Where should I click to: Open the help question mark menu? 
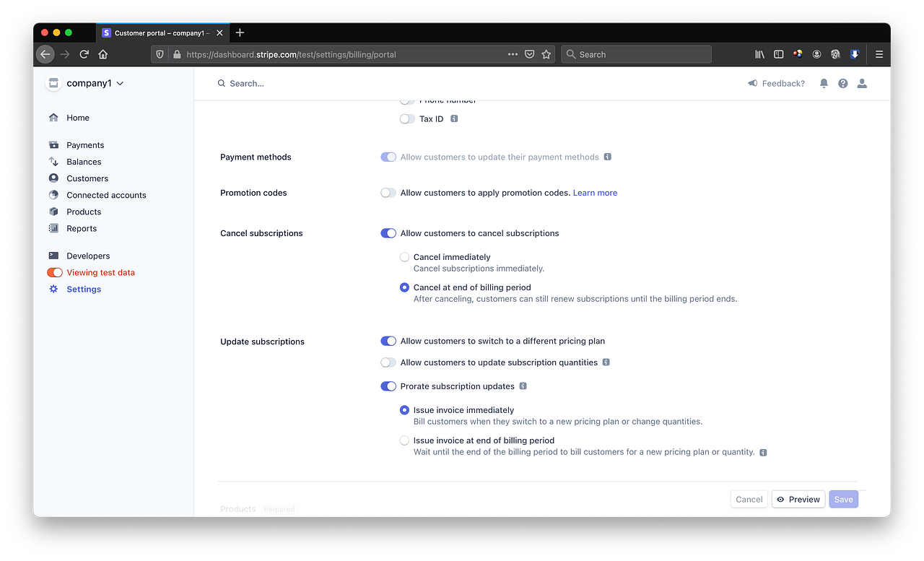pyautogui.click(x=842, y=83)
